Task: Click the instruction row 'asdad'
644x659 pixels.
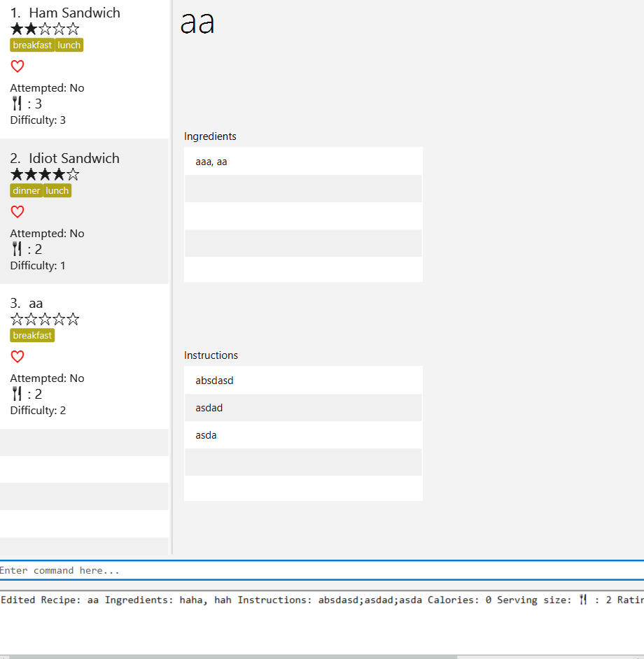Action: [x=303, y=408]
